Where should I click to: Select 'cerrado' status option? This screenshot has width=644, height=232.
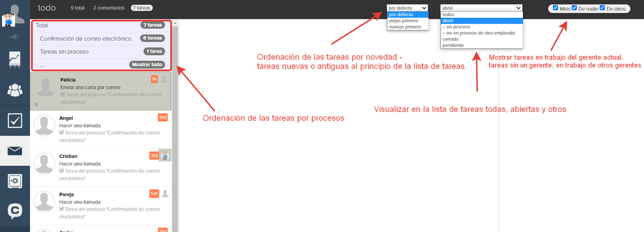tap(481, 39)
